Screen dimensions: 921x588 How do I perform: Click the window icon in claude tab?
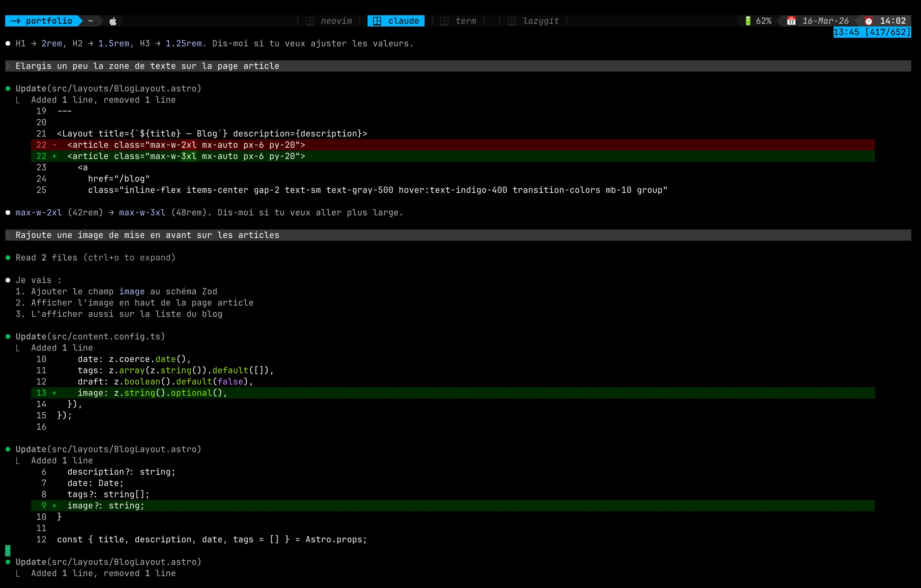click(377, 21)
